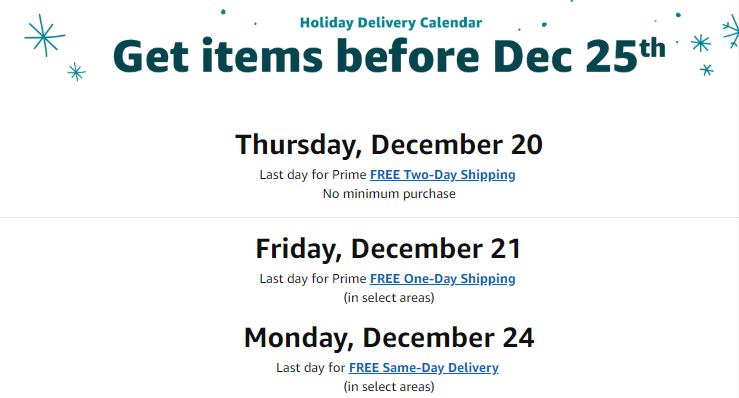This screenshot has width=739, height=398.
Task: Click the teal dot above-left of the subtitle
Action: pos(223,11)
